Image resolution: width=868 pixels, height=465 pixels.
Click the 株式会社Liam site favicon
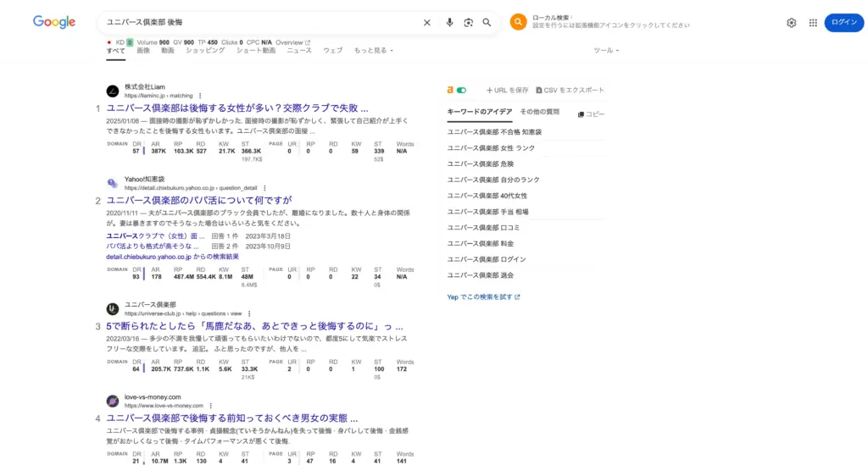coord(113,91)
